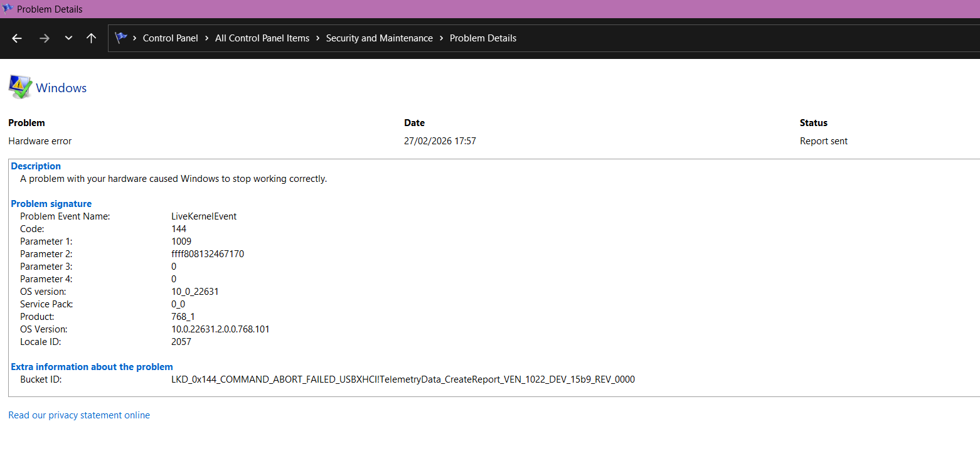Select the Report sent status text
980x456 pixels.
point(824,141)
